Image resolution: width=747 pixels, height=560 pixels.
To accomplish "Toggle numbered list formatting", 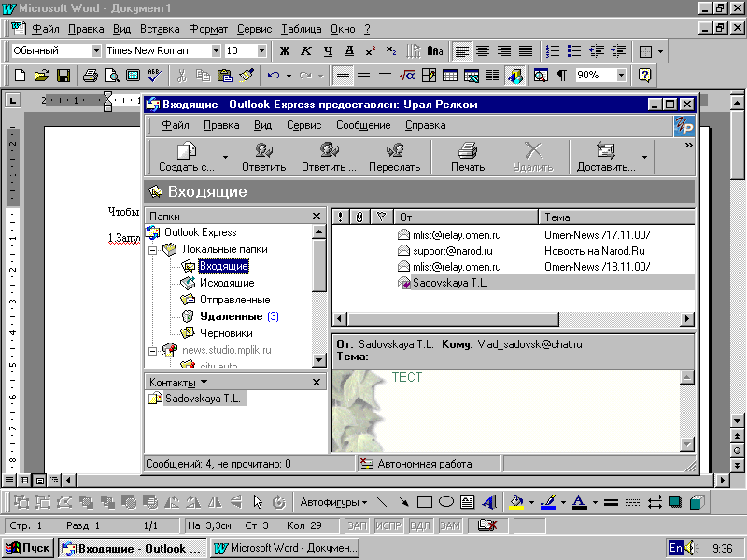I will 553,50.
